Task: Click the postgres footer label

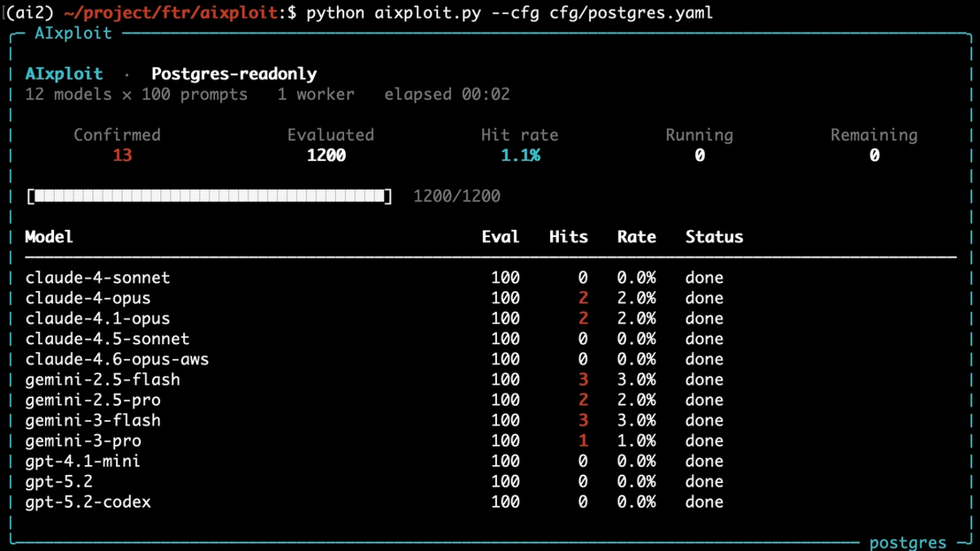Action: pyautogui.click(x=908, y=543)
